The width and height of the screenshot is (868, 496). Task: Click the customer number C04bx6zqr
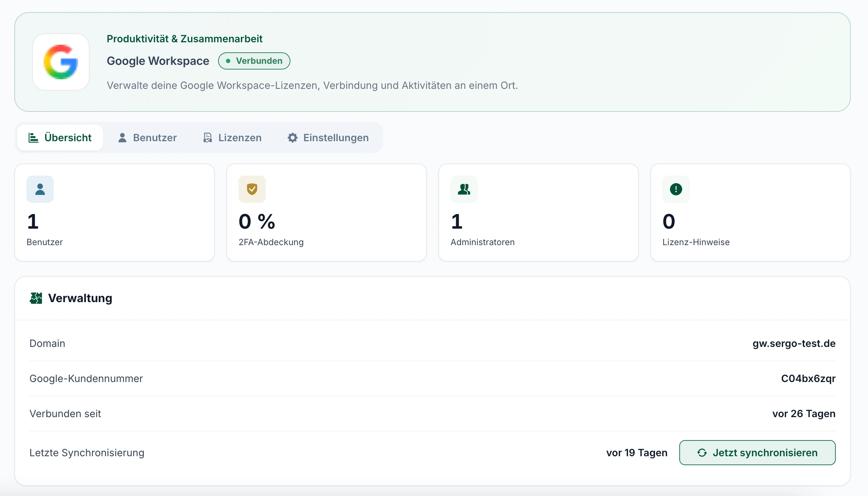pyautogui.click(x=808, y=378)
